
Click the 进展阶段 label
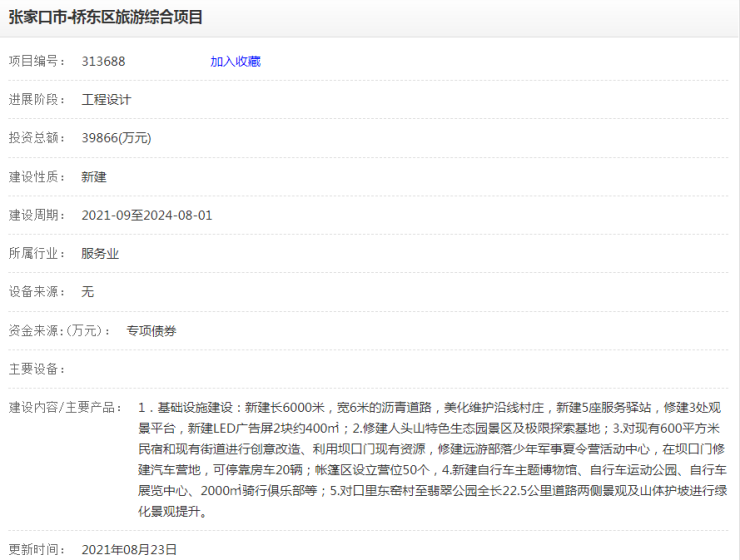pos(37,100)
